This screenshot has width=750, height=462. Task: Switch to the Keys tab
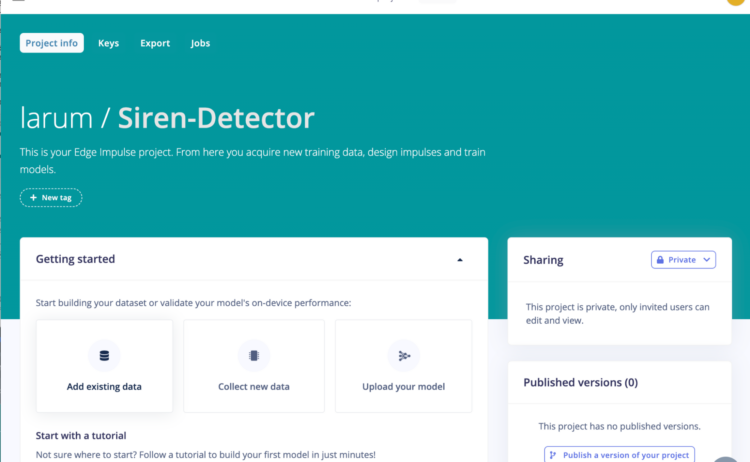(x=108, y=43)
